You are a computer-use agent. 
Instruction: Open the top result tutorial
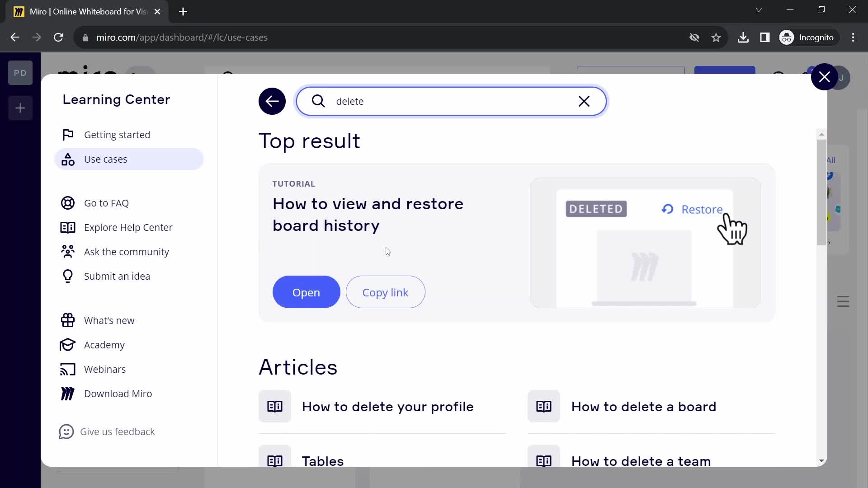tap(306, 292)
